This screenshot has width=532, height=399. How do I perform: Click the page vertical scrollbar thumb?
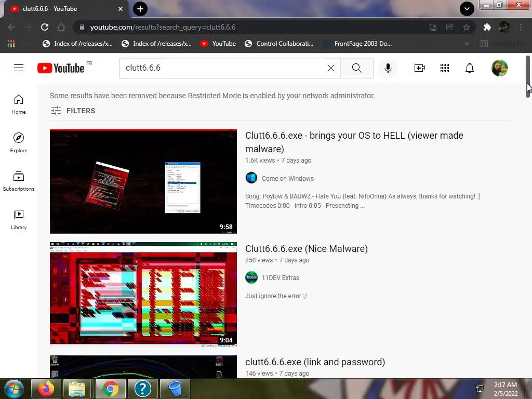528,76
